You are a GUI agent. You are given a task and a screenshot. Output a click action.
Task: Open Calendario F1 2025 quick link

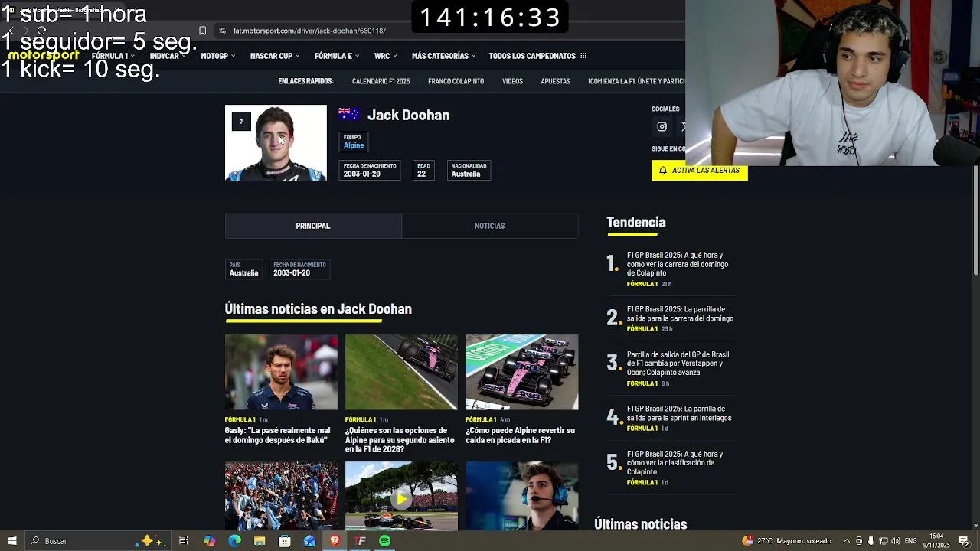(x=381, y=81)
